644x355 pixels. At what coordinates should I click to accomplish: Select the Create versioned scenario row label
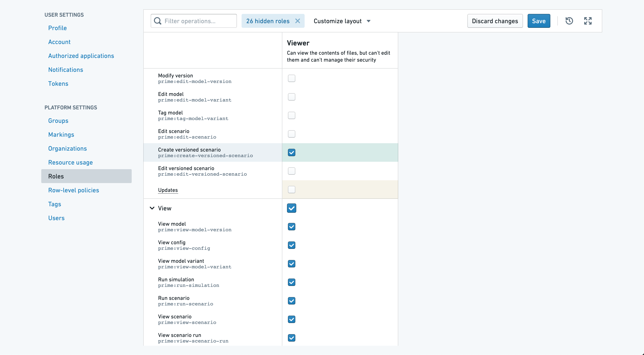[x=189, y=150]
